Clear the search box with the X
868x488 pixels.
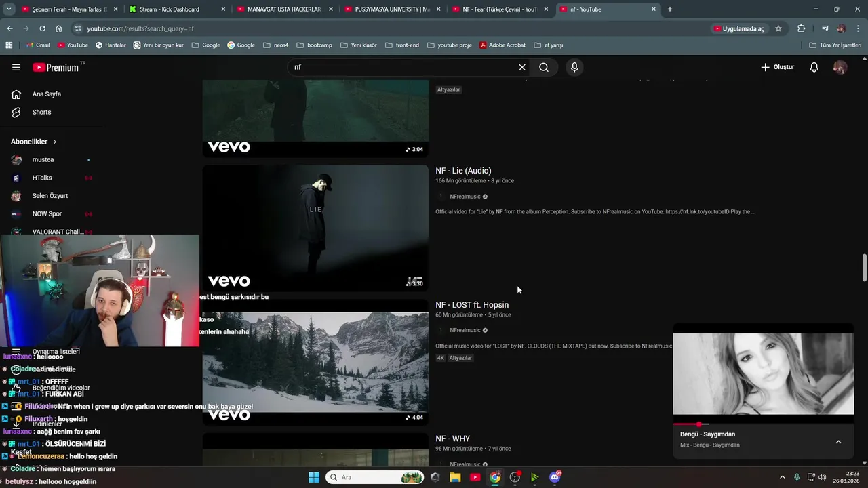click(x=522, y=67)
